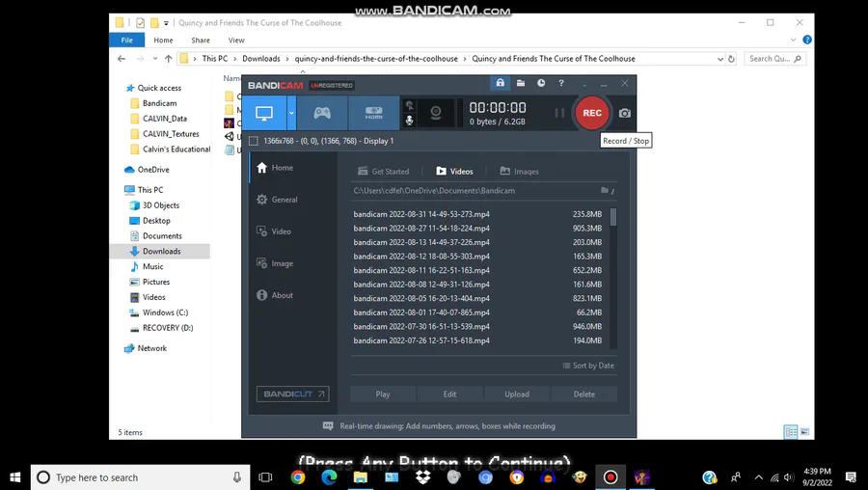868x490 pixels.
Task: Open Google Chrome from taskbar
Action: (298, 477)
